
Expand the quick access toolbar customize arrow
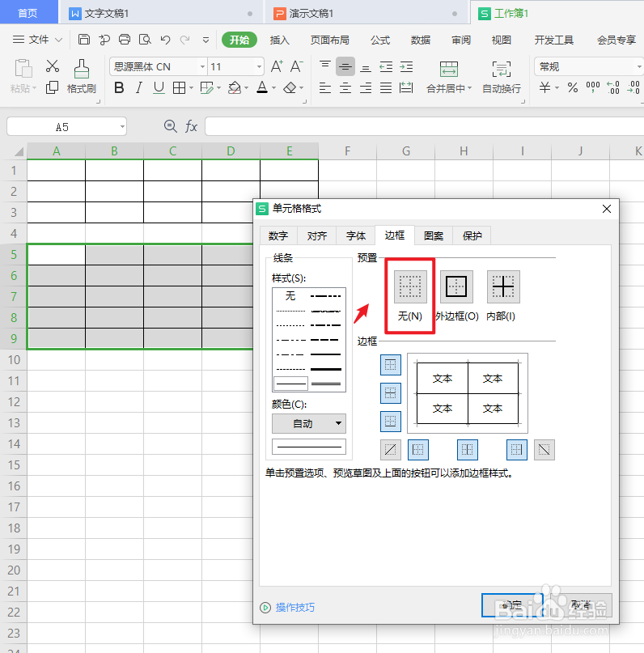point(205,40)
